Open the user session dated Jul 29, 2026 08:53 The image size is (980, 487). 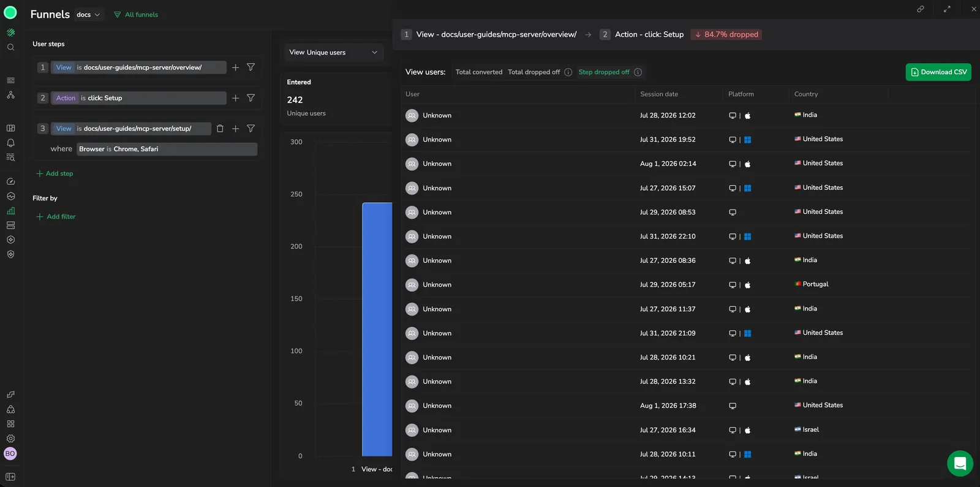(686, 212)
